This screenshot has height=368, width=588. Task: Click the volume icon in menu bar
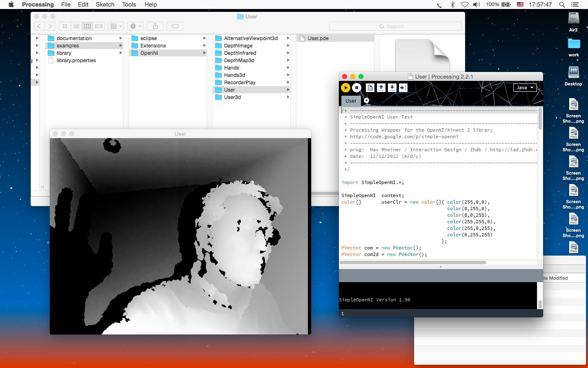pos(477,4)
